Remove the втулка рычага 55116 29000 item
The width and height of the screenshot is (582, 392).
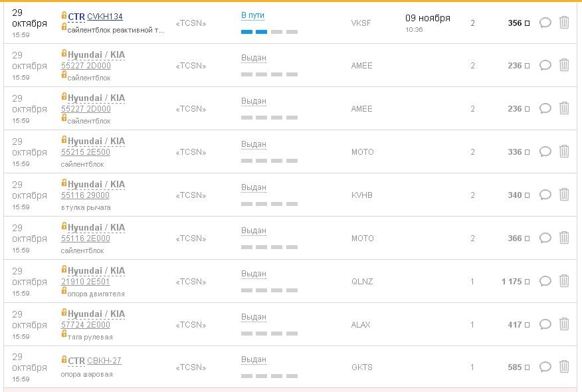564,195
